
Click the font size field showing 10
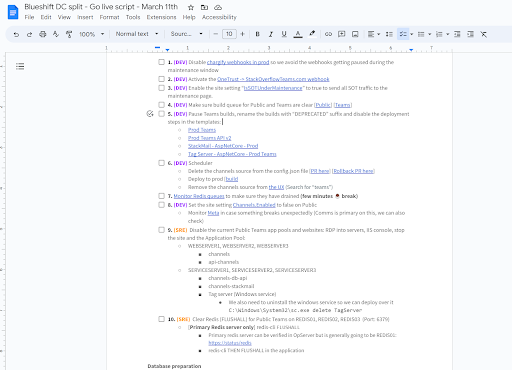pyautogui.click(x=229, y=34)
